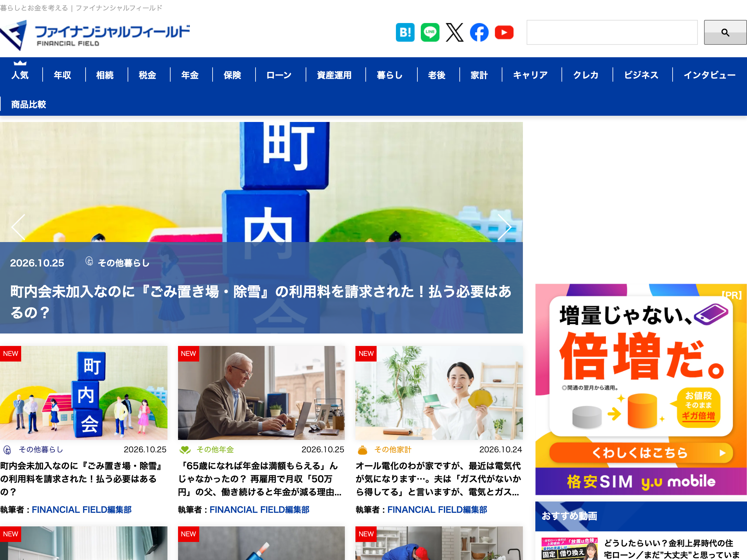Open hero article headline about 町内会未加入
Viewport: 747px width, 560px height.
[261, 302]
